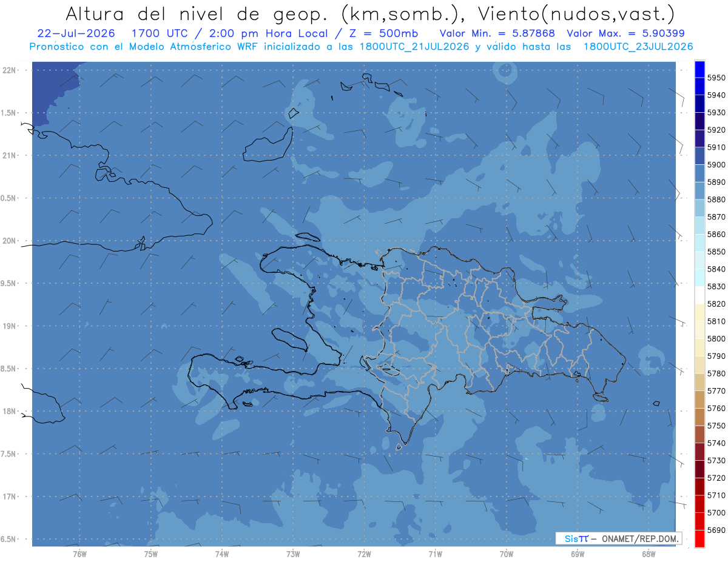Screen dimensions: 728x562
Task: Click the '76W' longitude label
Action: point(79,554)
